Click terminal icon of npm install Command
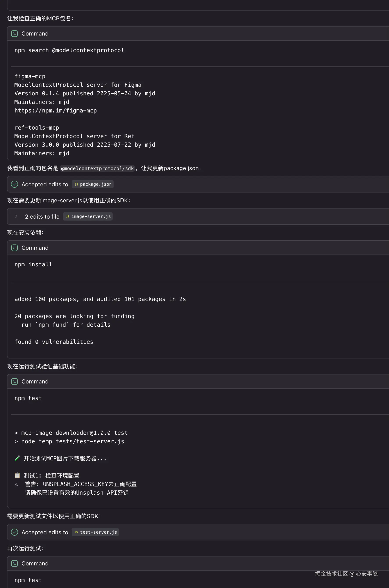Screen dimensions: 389x588 [x=14, y=248]
